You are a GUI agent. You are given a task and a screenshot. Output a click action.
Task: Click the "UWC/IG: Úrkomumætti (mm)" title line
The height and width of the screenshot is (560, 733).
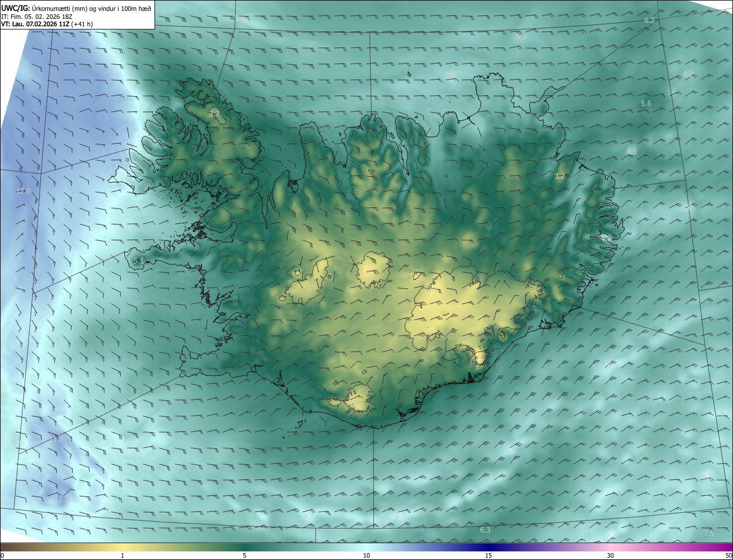(x=76, y=8)
